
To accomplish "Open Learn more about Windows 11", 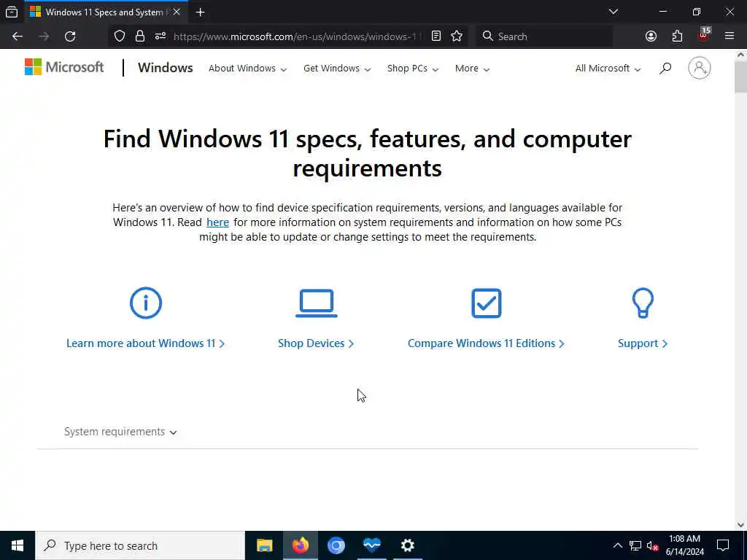I will coord(145,343).
